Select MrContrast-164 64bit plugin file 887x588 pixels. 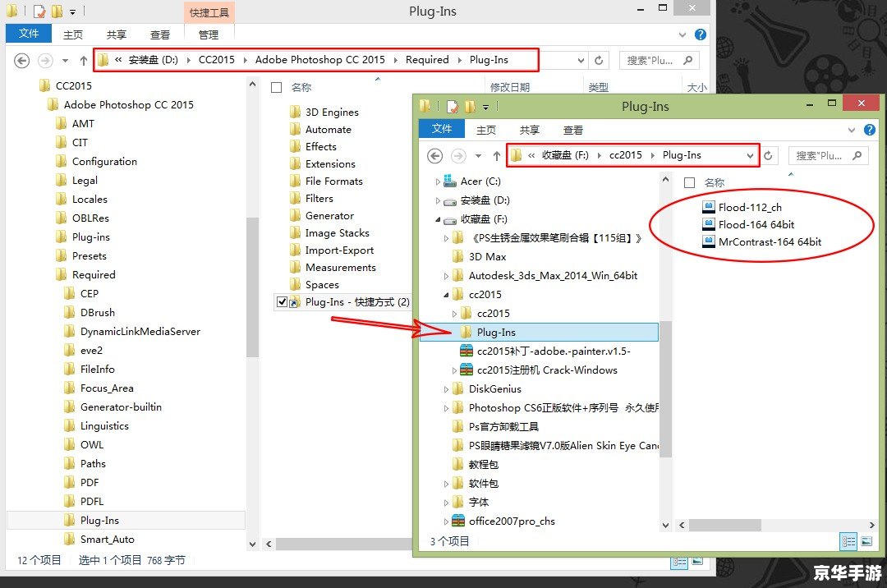point(761,242)
